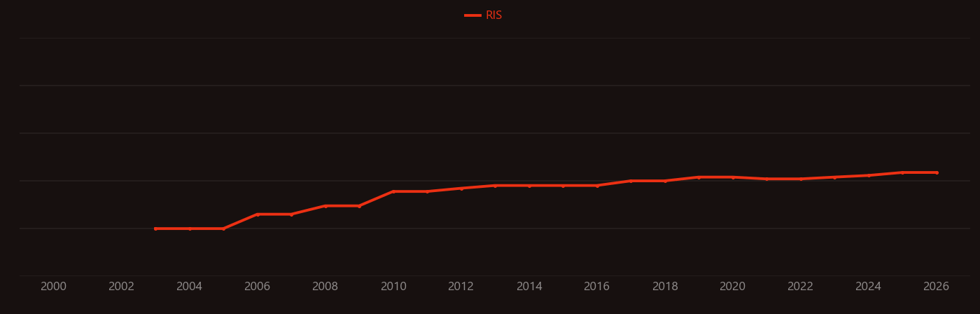Toggle the RIS series legend entry
980x314 pixels.
[484, 15]
